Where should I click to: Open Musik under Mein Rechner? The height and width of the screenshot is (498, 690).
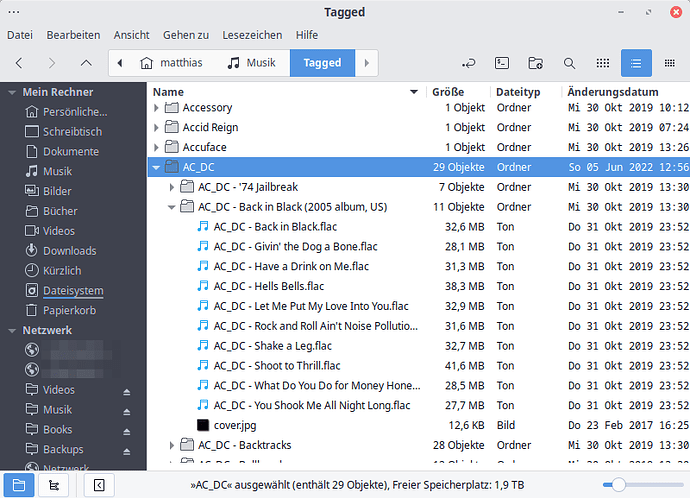[x=48, y=171]
